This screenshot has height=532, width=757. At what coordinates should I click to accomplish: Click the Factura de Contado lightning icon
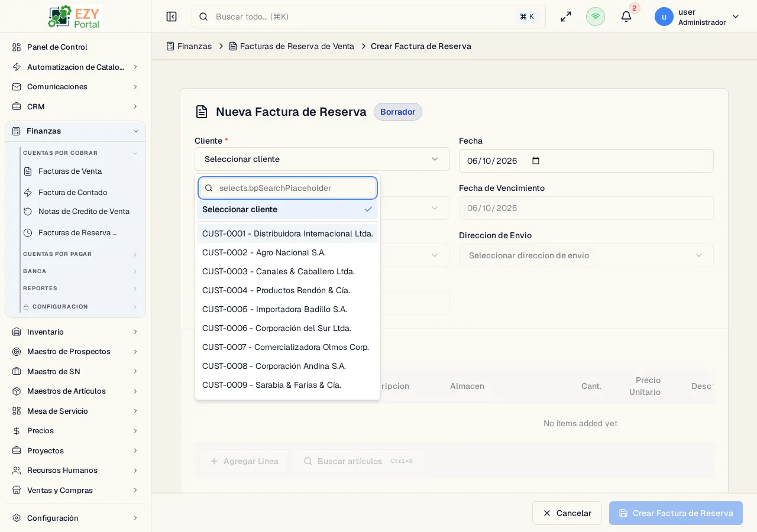pyautogui.click(x=28, y=192)
